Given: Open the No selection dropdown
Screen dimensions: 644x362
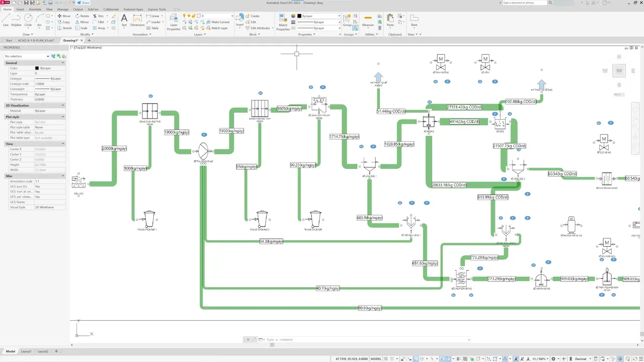Looking at the screenshot, I should point(27,56).
